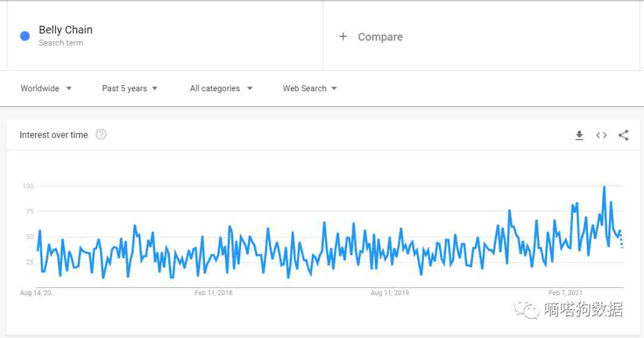Click the blue dot beside Belly Chain
644x338 pixels.
click(25, 36)
